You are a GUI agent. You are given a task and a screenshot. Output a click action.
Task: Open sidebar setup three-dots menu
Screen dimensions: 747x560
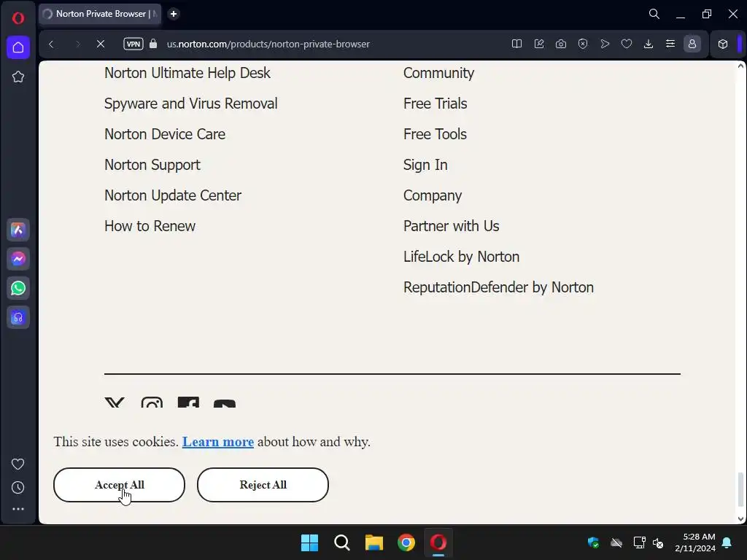[18, 509]
